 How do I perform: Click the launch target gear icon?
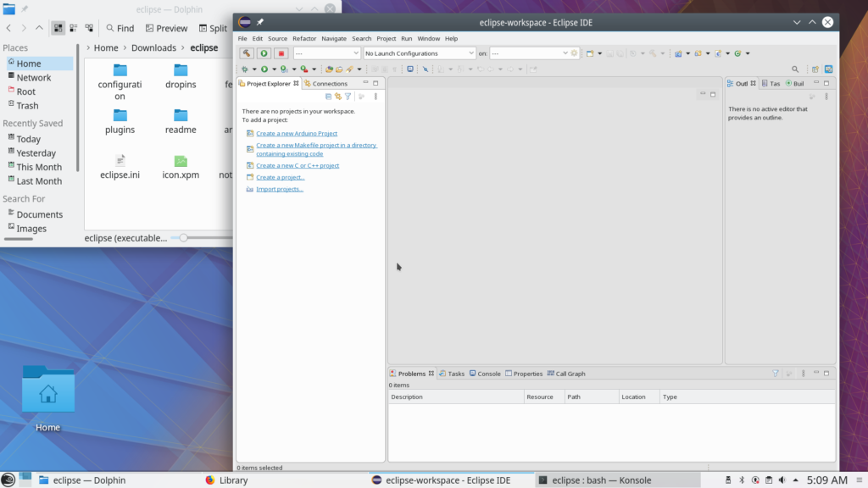coord(574,53)
